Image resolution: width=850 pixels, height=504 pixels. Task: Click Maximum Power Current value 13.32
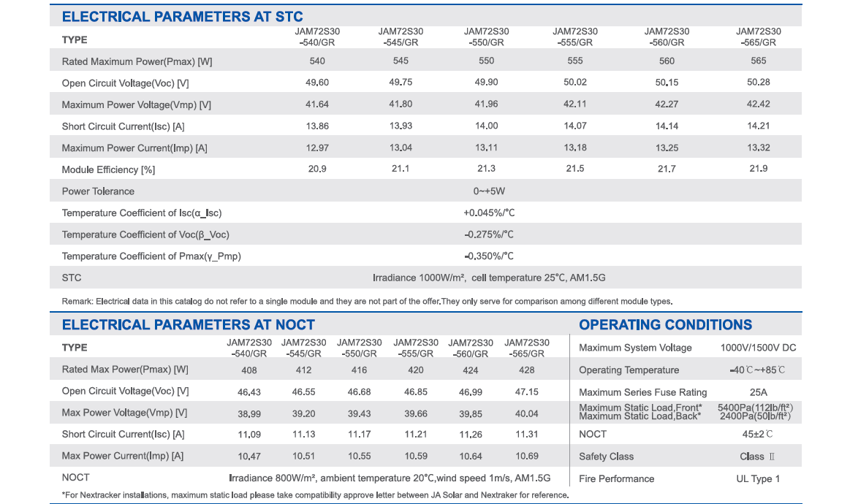(759, 148)
